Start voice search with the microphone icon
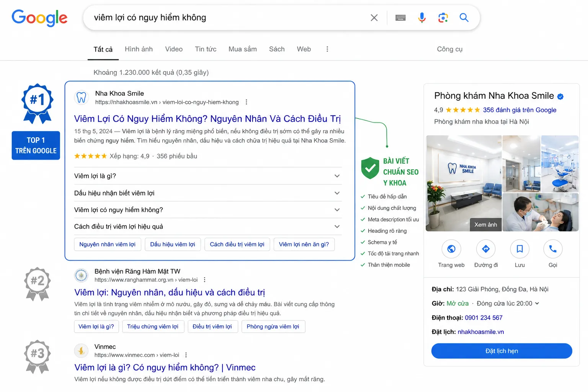Screen dimensions: 588x392 tap(422, 18)
